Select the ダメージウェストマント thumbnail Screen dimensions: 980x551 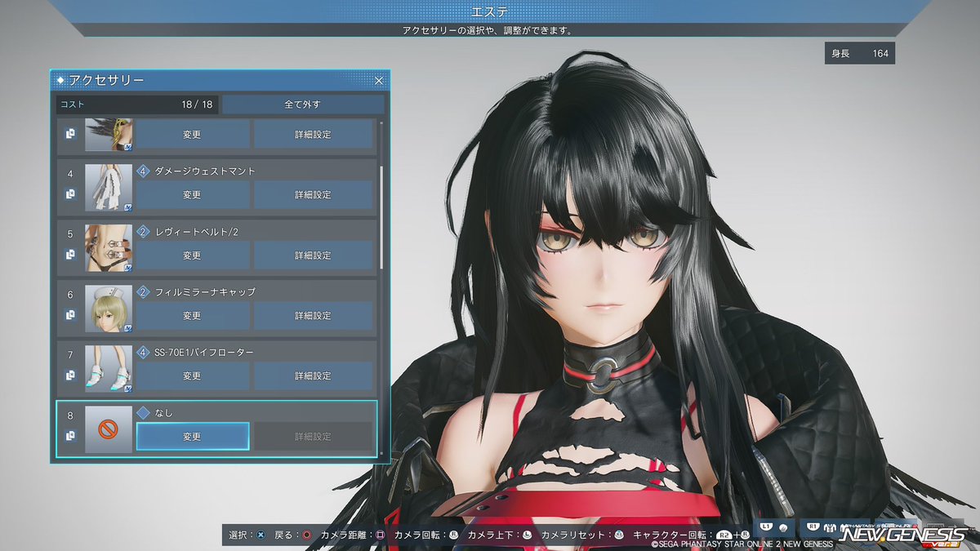[108, 188]
